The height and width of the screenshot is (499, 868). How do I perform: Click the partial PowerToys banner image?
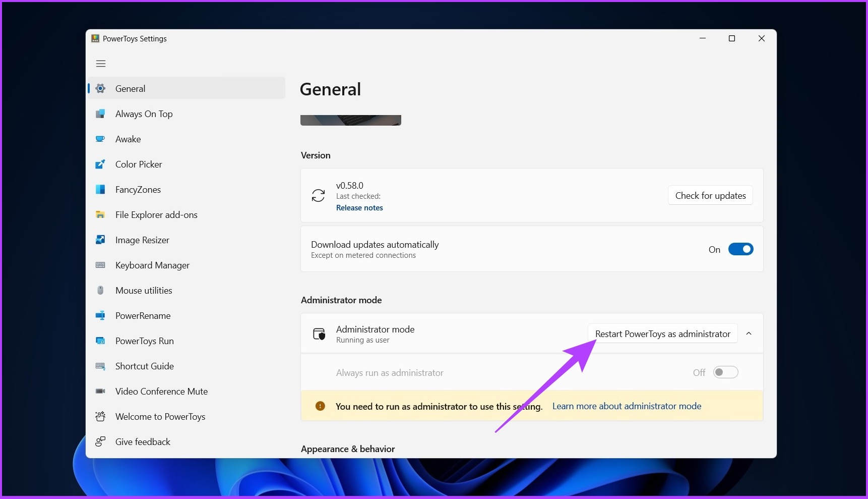tap(351, 120)
